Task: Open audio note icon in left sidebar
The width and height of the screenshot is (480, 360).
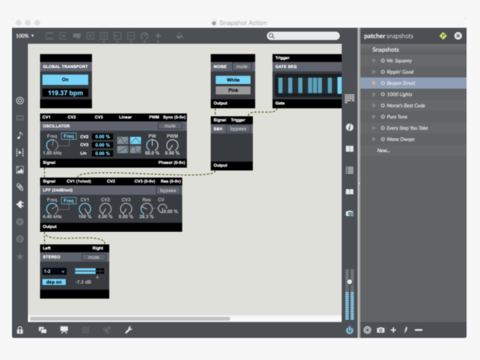Action: tap(20, 135)
